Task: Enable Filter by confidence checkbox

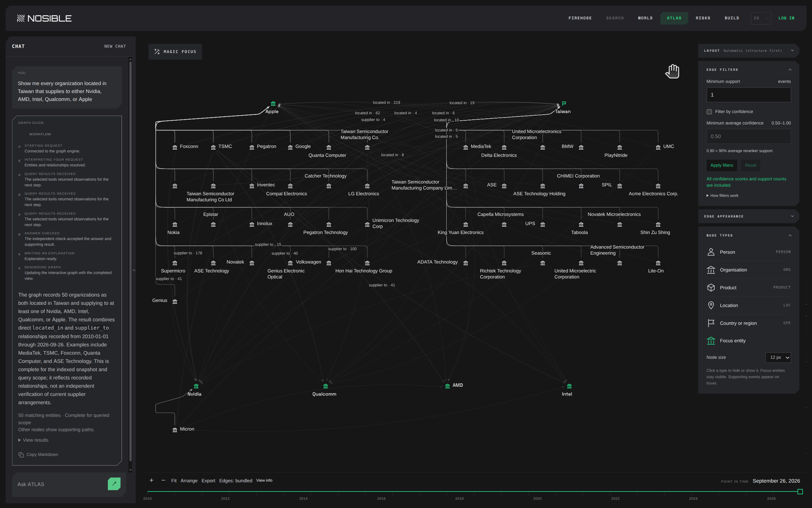Action: coord(709,111)
